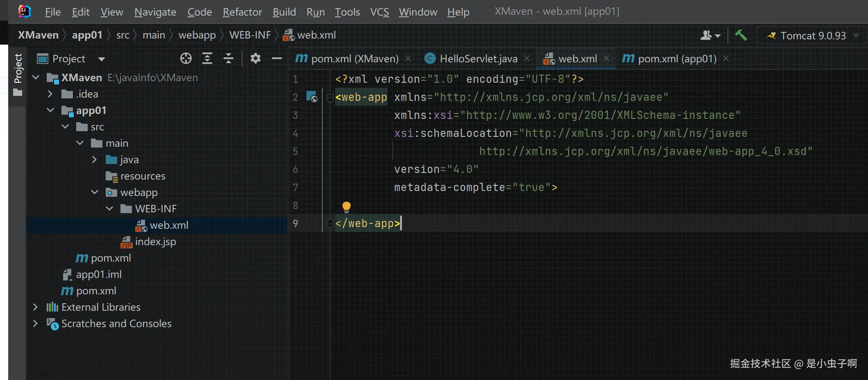Open the Code menu
This screenshot has height=380, width=868.
pos(199,12)
